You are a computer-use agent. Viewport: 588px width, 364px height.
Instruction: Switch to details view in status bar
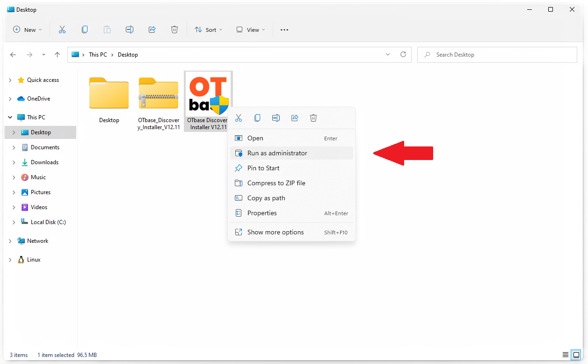point(566,355)
